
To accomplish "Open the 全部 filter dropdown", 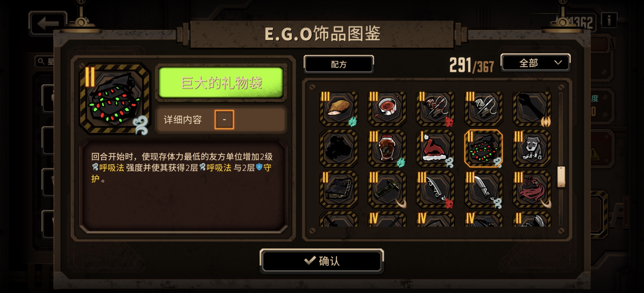I will tap(535, 63).
